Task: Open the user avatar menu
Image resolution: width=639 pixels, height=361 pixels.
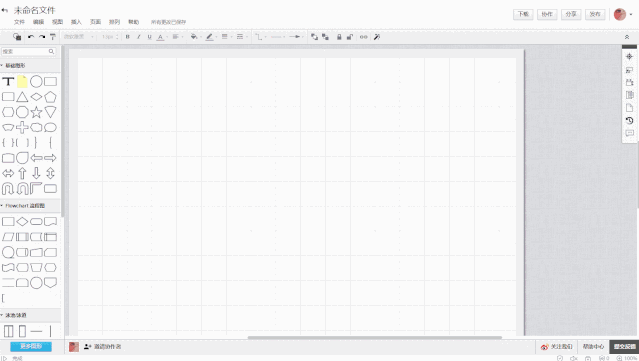Action: (x=623, y=14)
